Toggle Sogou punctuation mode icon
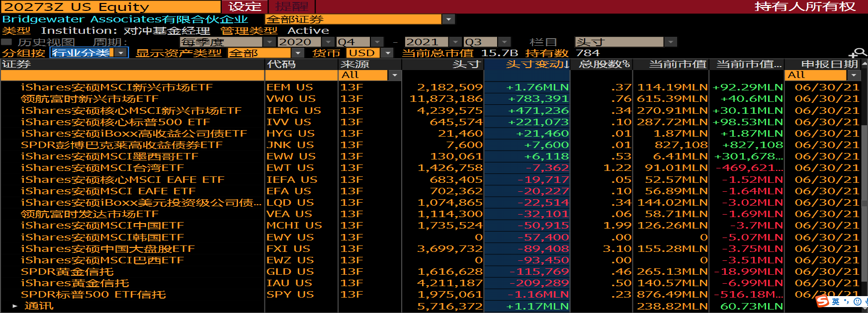This screenshot has width=868, height=313. (x=846, y=302)
